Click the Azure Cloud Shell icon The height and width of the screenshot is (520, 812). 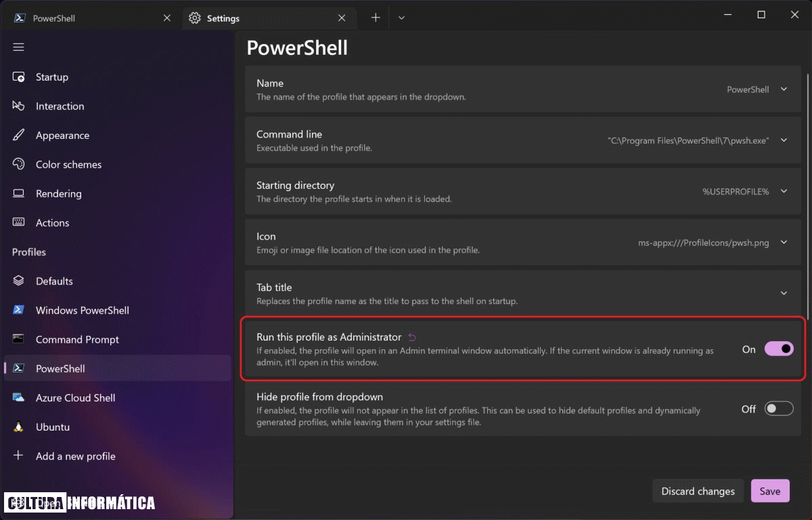[19, 397]
